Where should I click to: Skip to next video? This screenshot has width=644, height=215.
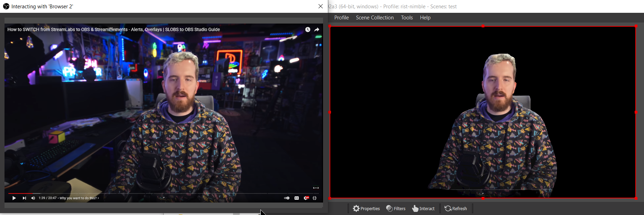click(24, 198)
